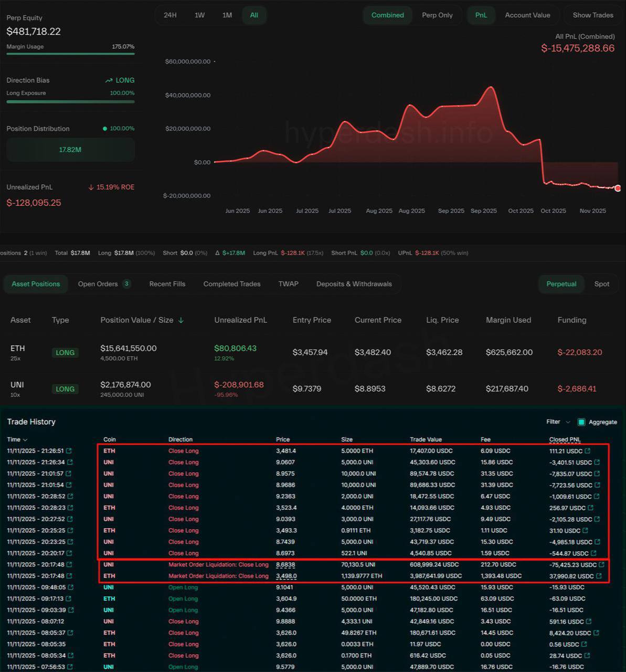
Task: Click the red endpoint marker on PnL chart
Action: [618, 188]
